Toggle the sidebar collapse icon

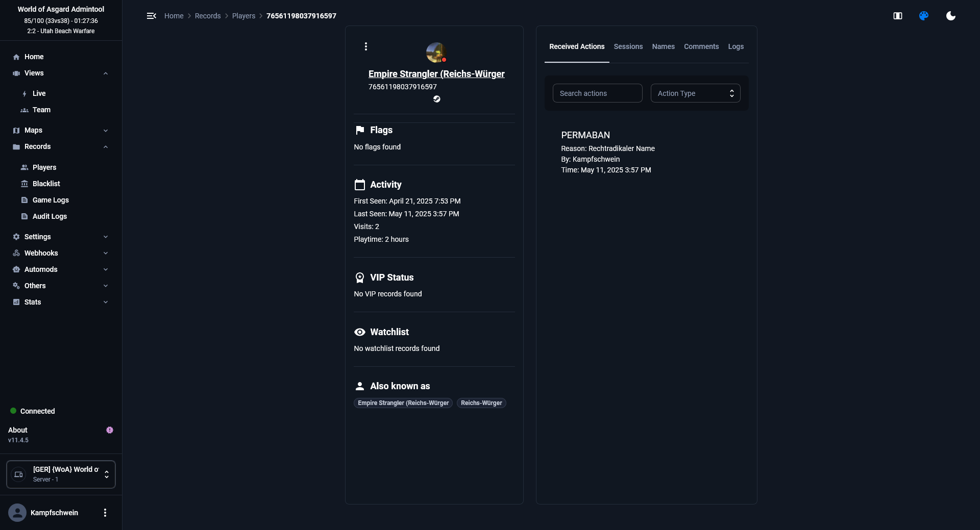click(x=151, y=16)
